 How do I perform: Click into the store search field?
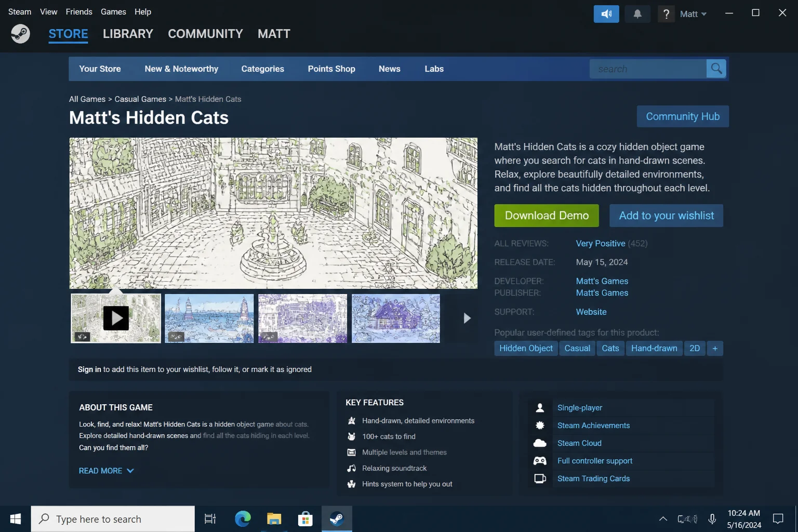648,69
